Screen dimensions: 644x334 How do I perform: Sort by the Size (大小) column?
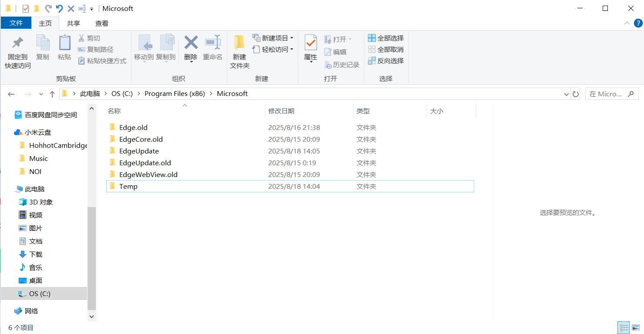tap(452, 111)
